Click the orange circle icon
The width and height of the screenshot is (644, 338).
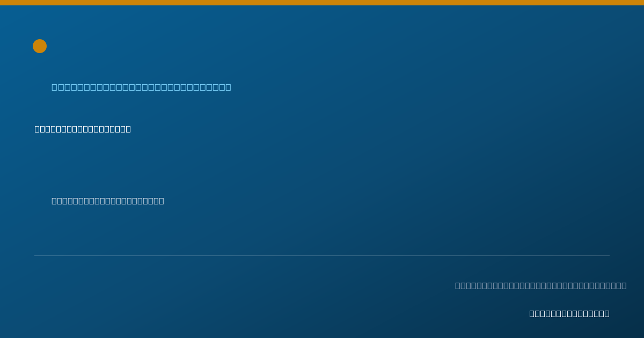point(40,46)
